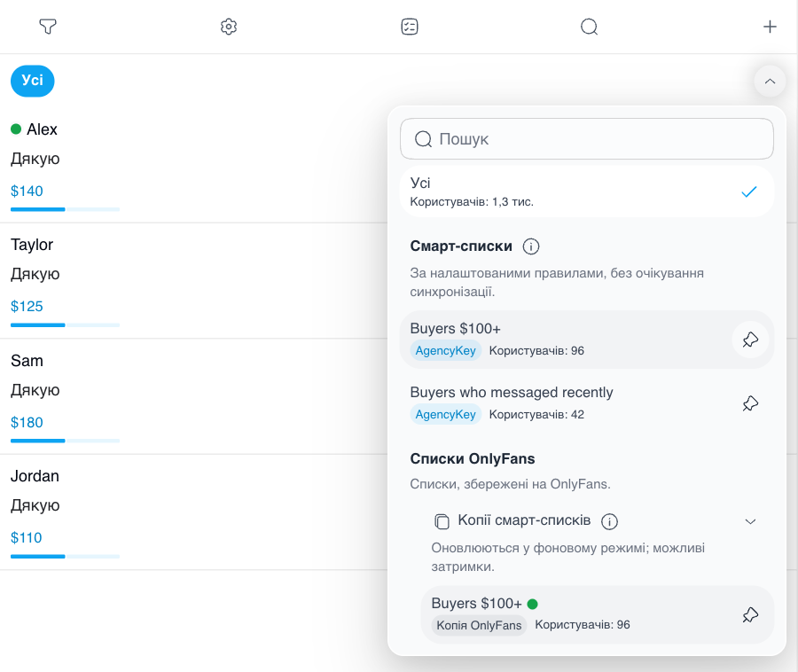
Task: Pin the smart list Buyers $100+ with AgencyKey
Action: coord(750,340)
